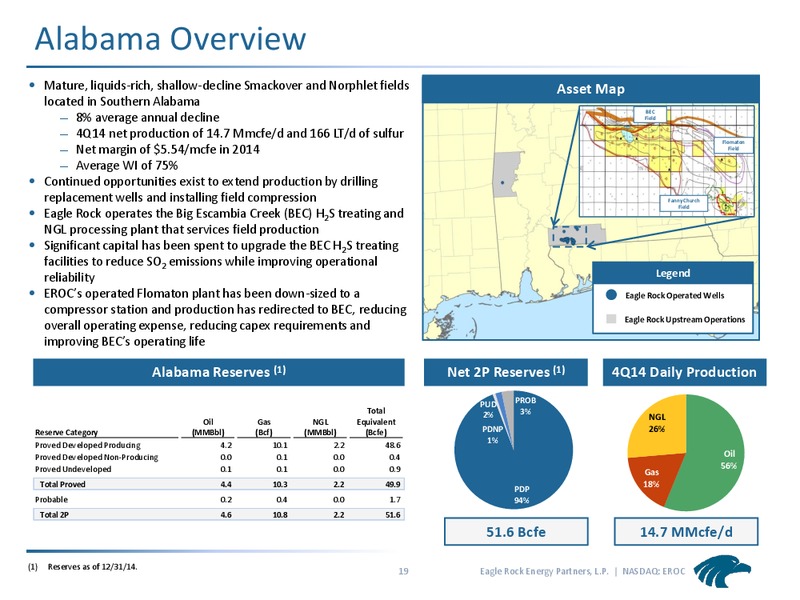The height and width of the screenshot is (600, 800).
Task: Click the 10.8 Total 2P gas value
Action: click(280, 515)
